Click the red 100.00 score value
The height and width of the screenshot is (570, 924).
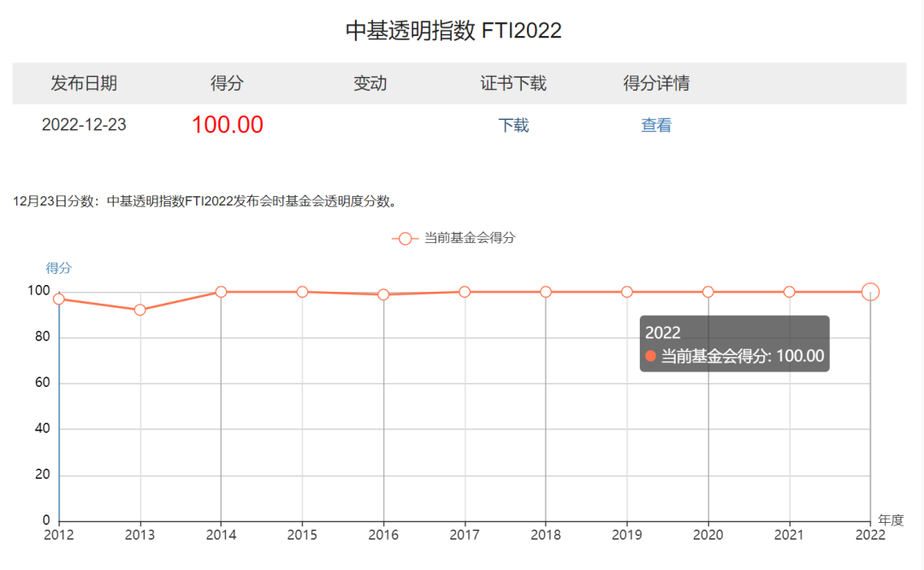227,125
